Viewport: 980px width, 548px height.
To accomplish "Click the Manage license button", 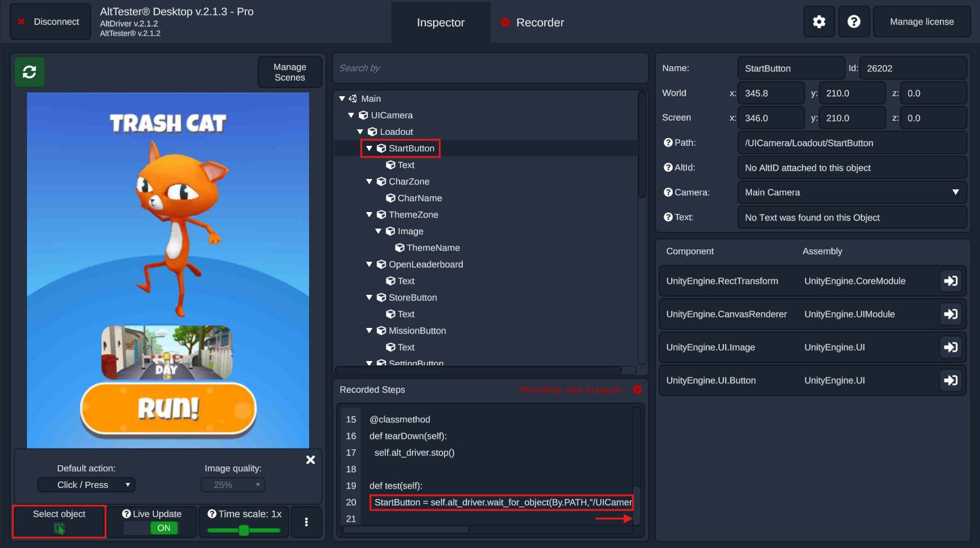I will point(921,22).
